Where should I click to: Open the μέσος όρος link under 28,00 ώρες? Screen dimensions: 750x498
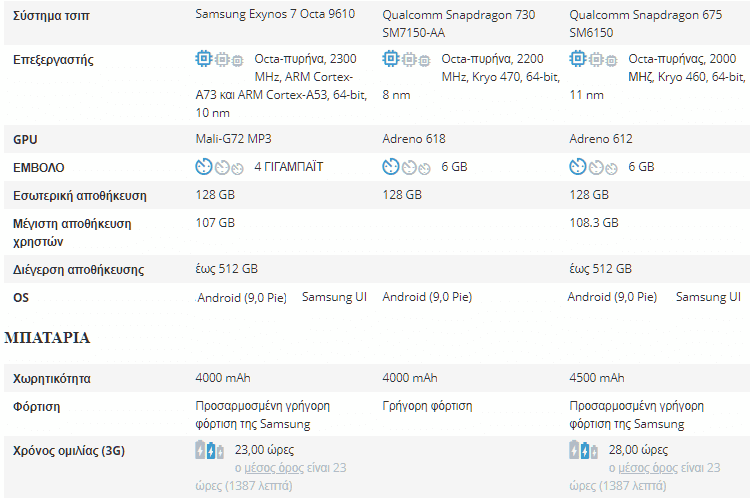[x=648, y=468]
